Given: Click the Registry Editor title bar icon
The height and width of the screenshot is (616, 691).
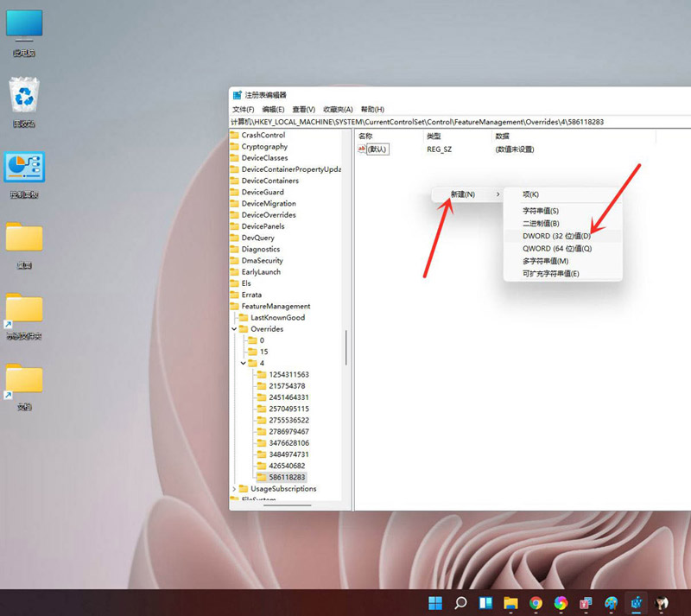Looking at the screenshot, I should pyautogui.click(x=236, y=97).
